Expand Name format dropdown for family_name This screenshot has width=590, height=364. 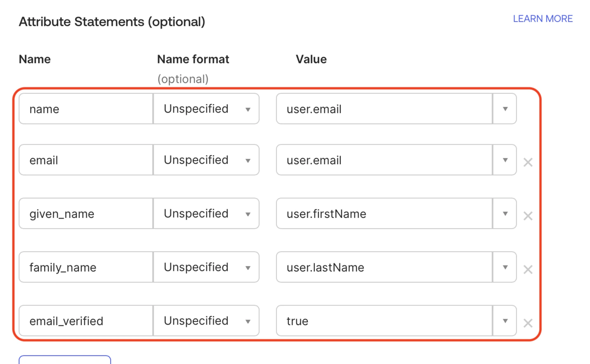[206, 267]
